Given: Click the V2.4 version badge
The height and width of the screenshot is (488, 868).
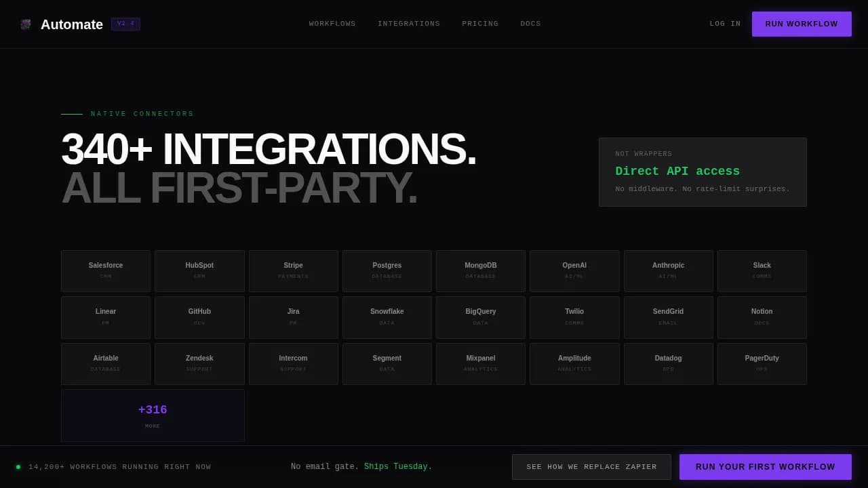Looking at the screenshot, I should point(125,23).
